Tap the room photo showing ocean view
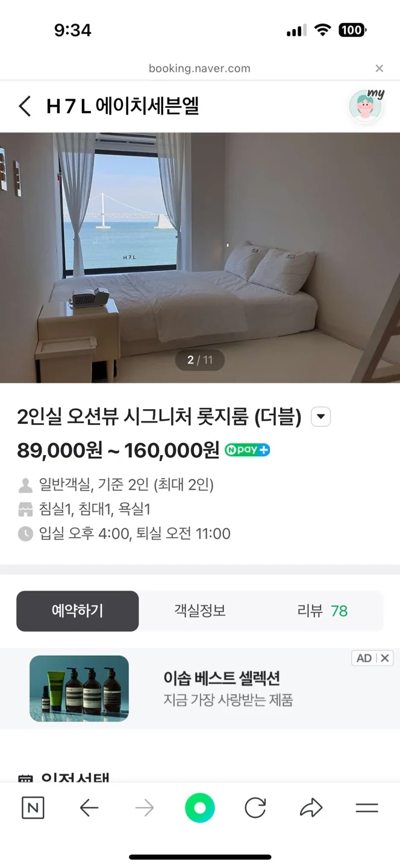Image resolution: width=400 pixels, height=868 pixels. pyautogui.click(x=200, y=257)
